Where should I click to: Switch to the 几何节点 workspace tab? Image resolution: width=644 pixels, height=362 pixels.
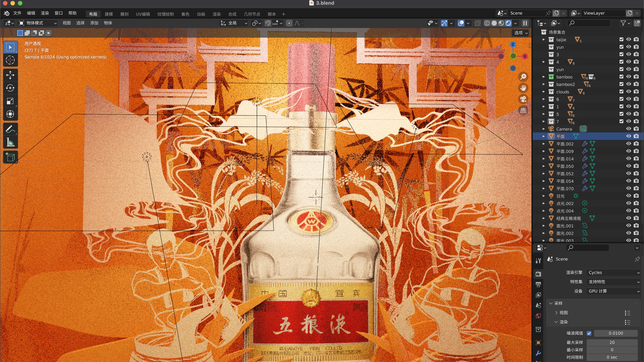click(252, 14)
